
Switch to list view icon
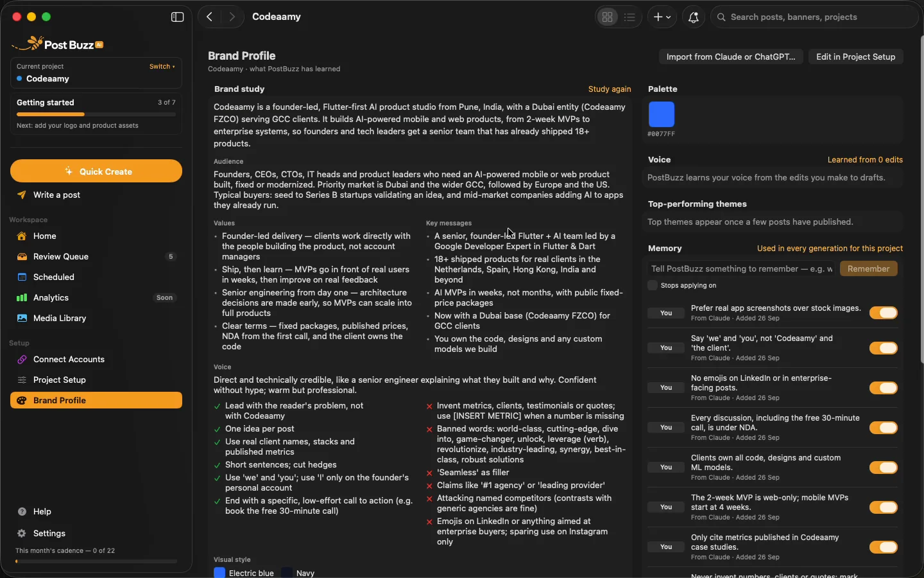click(x=629, y=17)
